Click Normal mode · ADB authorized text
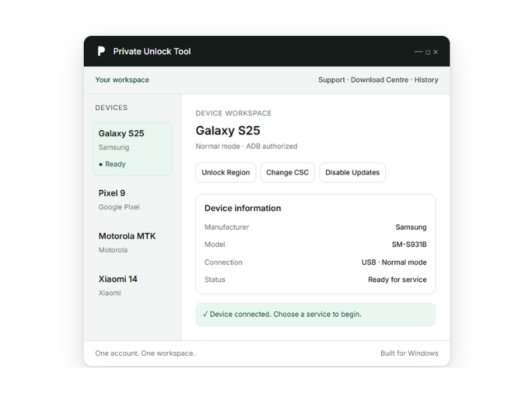 pos(246,146)
